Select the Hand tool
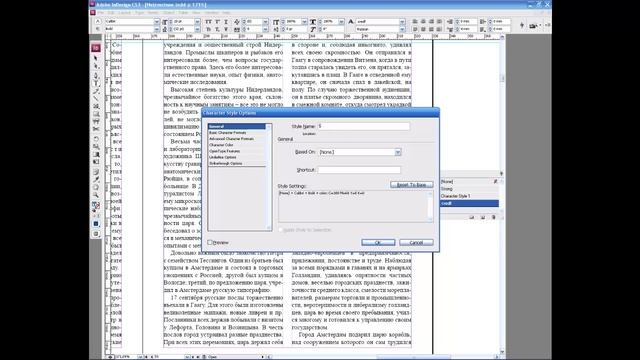Image resolution: width=640 pixels, height=360 pixels. pyautogui.click(x=96, y=187)
